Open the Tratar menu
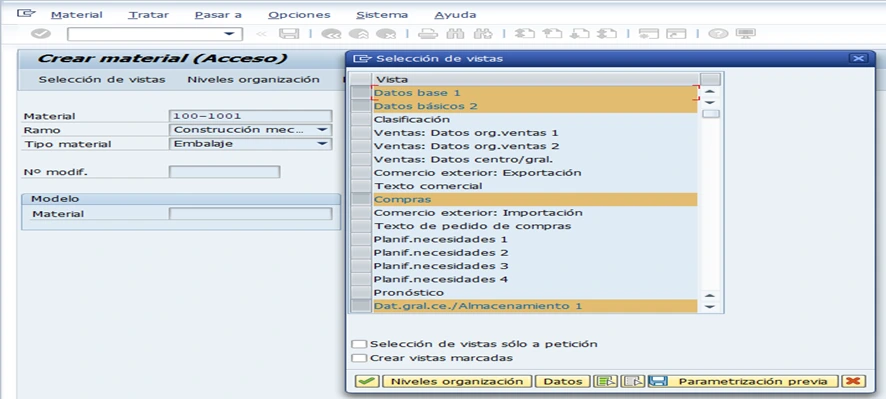The width and height of the screenshot is (886, 399). point(149,15)
